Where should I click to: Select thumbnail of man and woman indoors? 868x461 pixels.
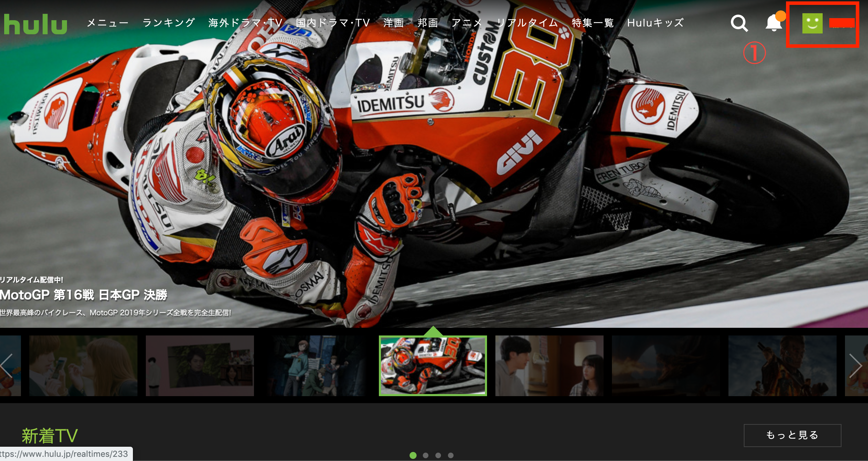[x=549, y=366]
